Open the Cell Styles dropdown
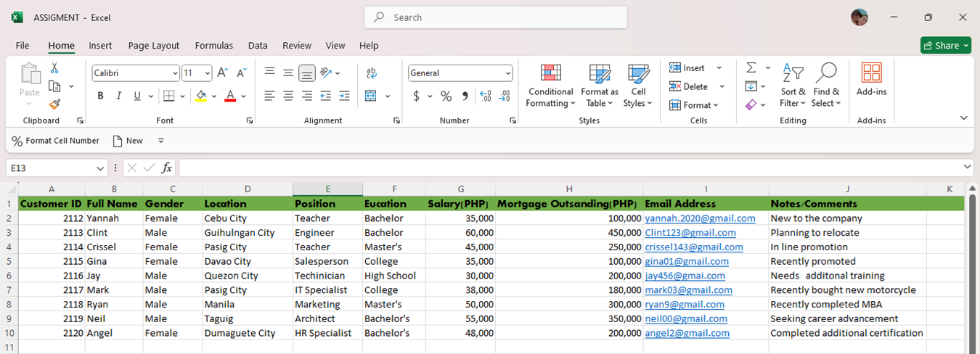Viewport: 980px width, 354px height. click(x=638, y=86)
